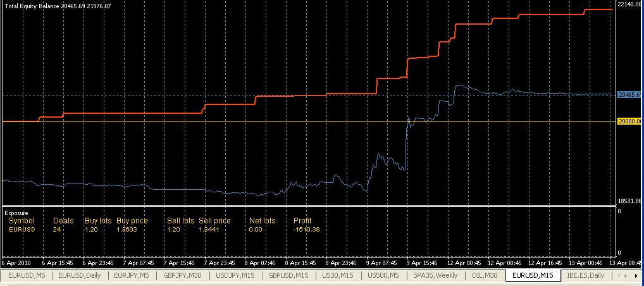644x286 pixels.
Task: Click the Buy price column header
Action: point(132,221)
